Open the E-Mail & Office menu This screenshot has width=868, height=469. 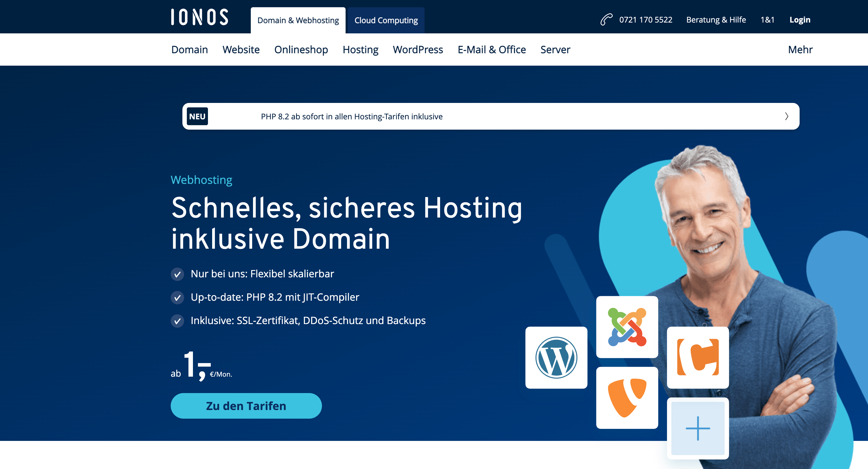pos(492,50)
